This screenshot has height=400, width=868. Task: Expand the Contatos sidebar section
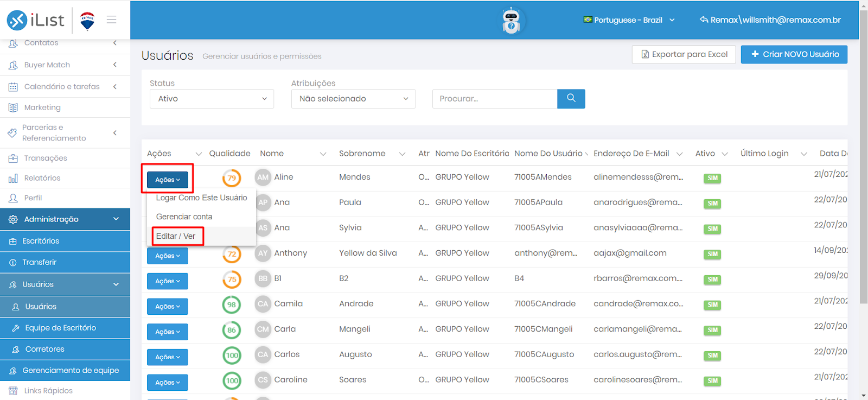click(115, 43)
